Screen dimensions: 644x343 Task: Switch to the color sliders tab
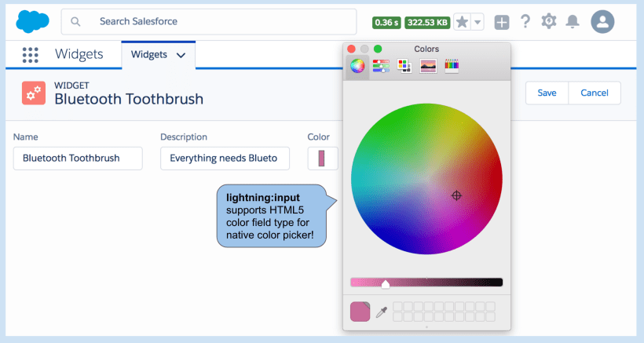pyautogui.click(x=381, y=66)
